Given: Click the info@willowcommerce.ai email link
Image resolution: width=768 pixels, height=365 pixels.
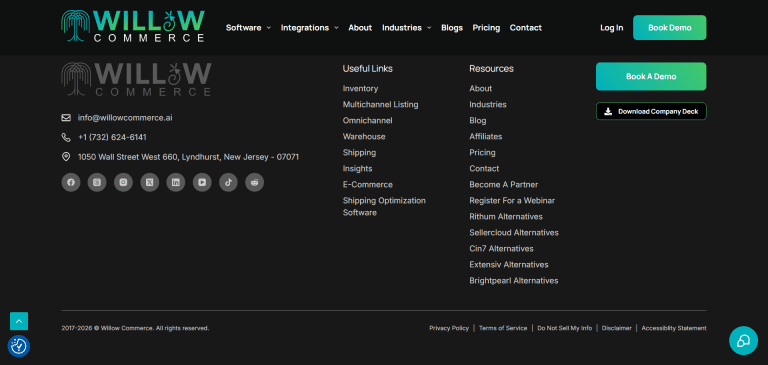Looking at the screenshot, I should point(125,118).
